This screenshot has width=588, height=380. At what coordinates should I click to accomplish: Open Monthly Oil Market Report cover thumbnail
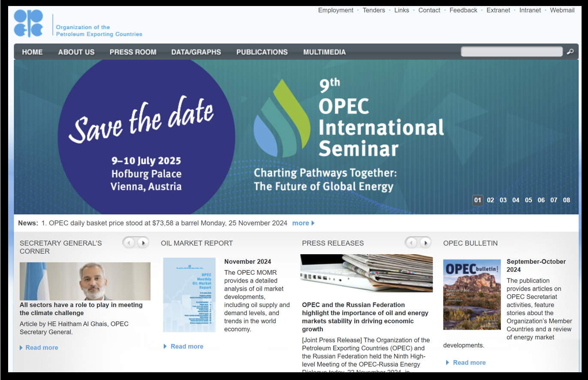[x=189, y=295]
